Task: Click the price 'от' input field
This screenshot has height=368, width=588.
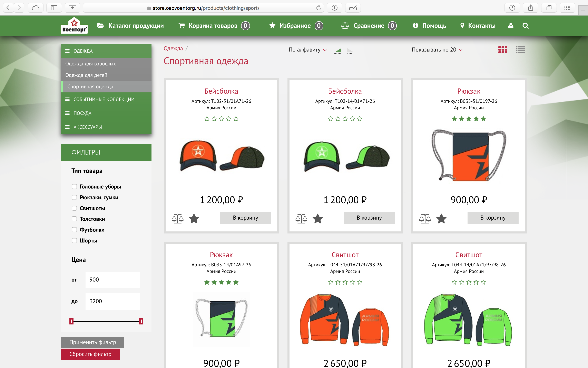Action: (x=112, y=280)
